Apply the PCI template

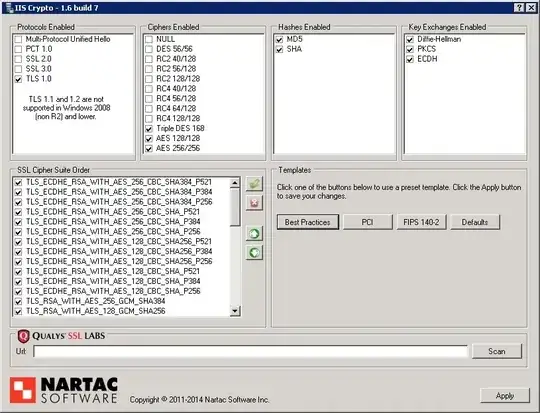click(x=367, y=222)
